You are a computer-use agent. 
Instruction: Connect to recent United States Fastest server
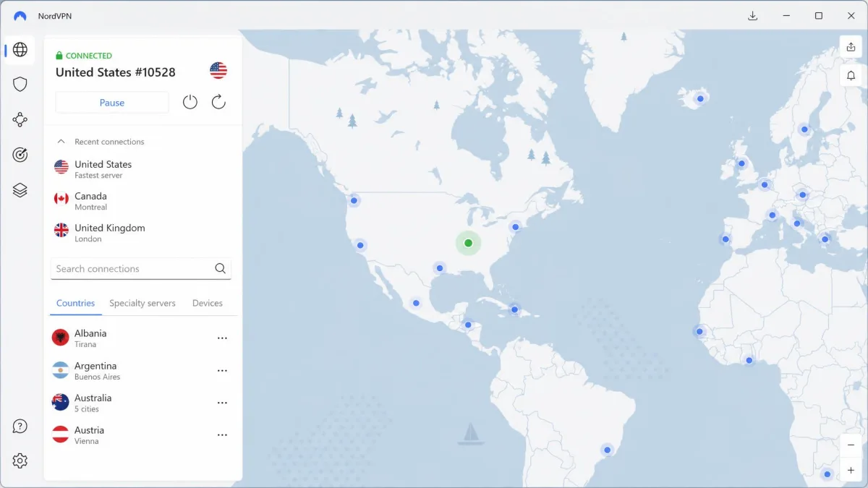coord(143,169)
